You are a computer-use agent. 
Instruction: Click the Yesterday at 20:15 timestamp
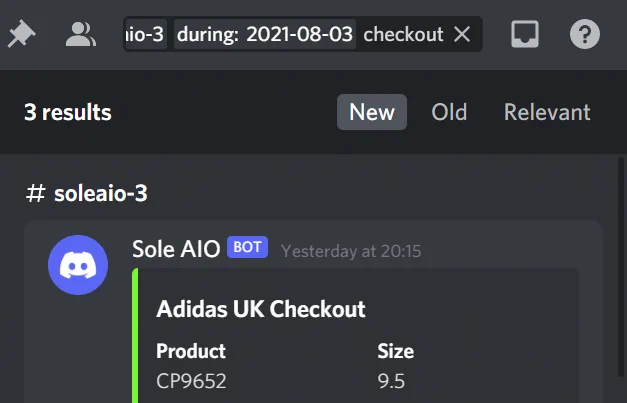pyautogui.click(x=351, y=251)
